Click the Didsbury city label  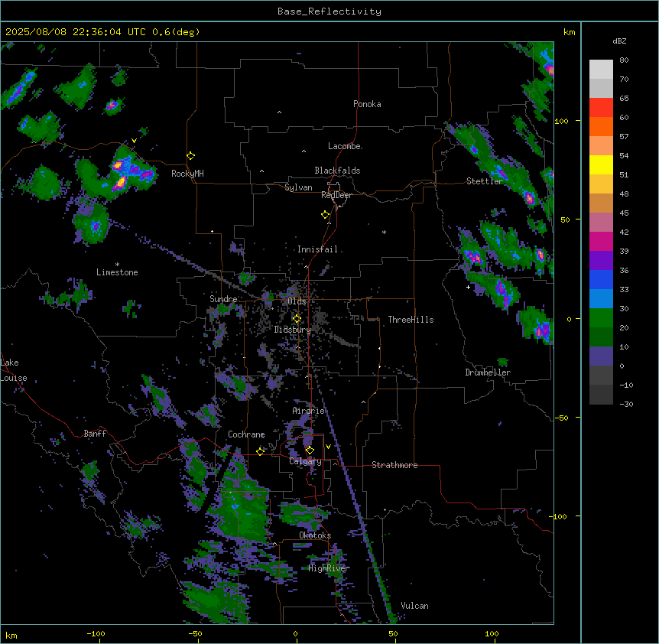pyautogui.click(x=293, y=330)
